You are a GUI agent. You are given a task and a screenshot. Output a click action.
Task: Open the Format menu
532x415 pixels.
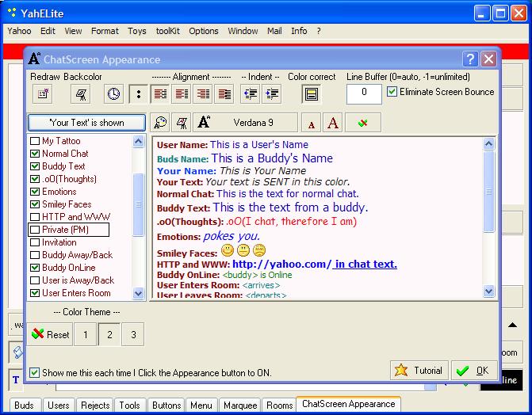click(x=105, y=31)
